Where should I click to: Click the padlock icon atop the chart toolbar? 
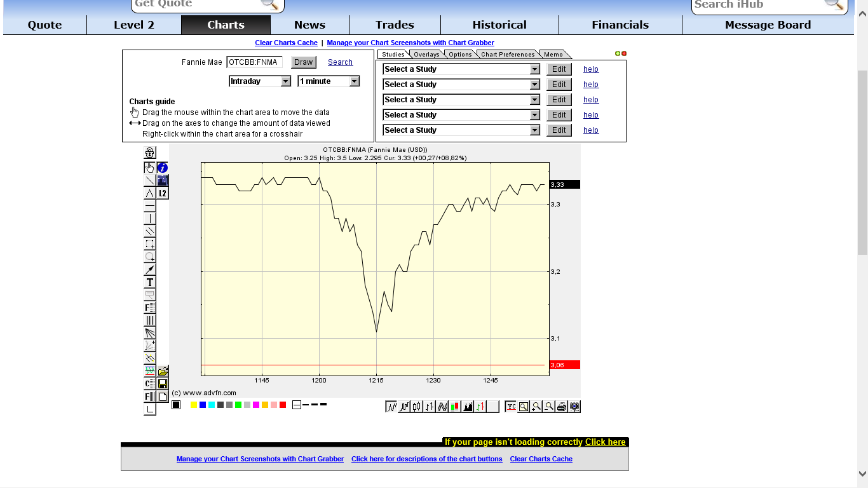[x=150, y=152]
